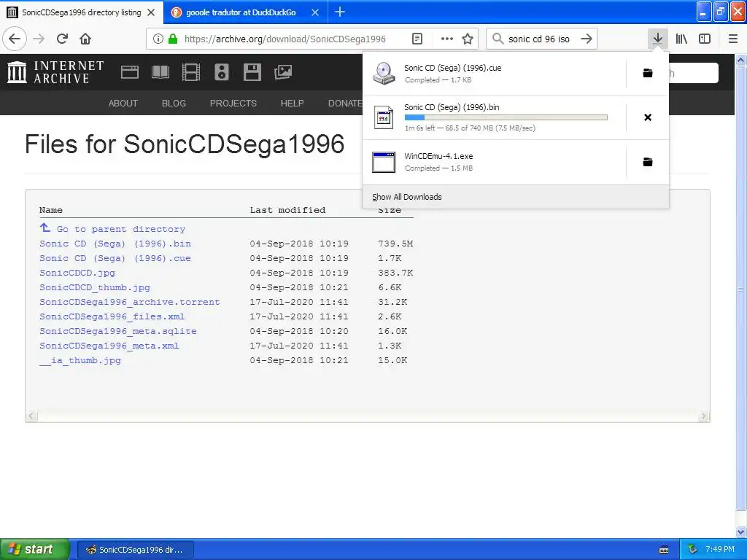Viewport: 747px width, 560px height.
Task: Click the forward navigation arrow
Action: (x=39, y=39)
